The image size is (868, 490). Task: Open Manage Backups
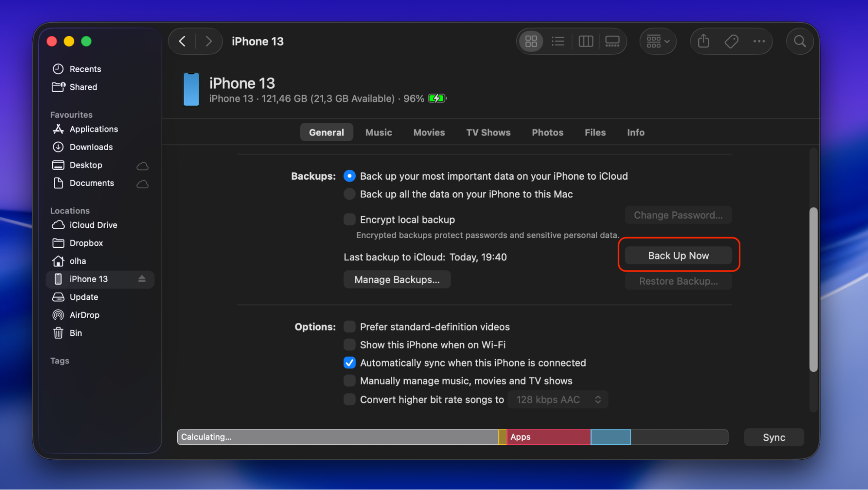tap(397, 280)
